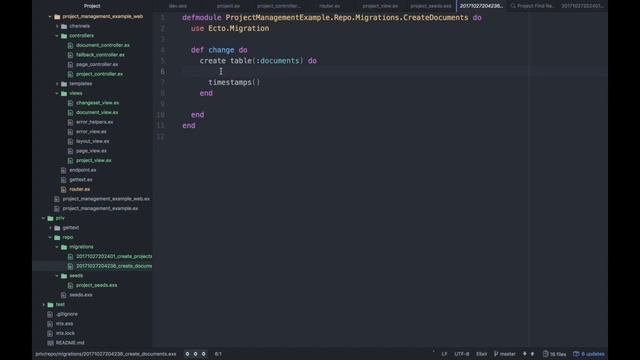The image size is (640, 360).
Task: Click the file path in status bar
Action: [x=106, y=354]
